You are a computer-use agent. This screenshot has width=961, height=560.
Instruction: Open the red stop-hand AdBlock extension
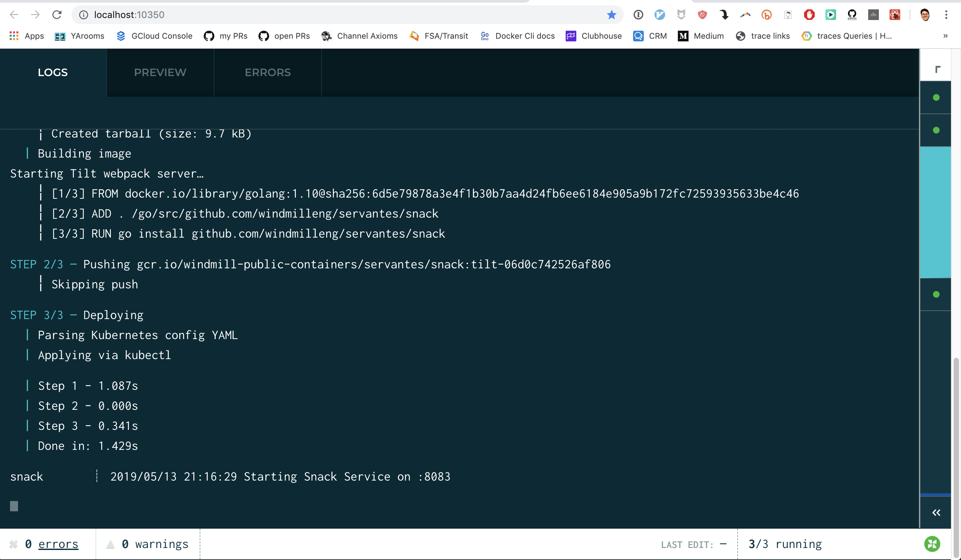point(809,14)
